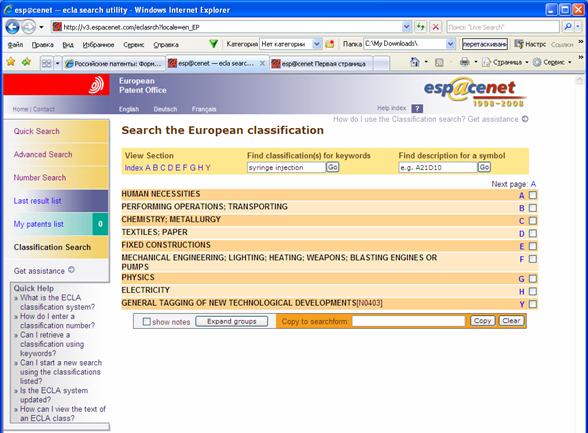The image size is (588, 433).
Task: Click the Copy to searchform text field
Action: [408, 321]
